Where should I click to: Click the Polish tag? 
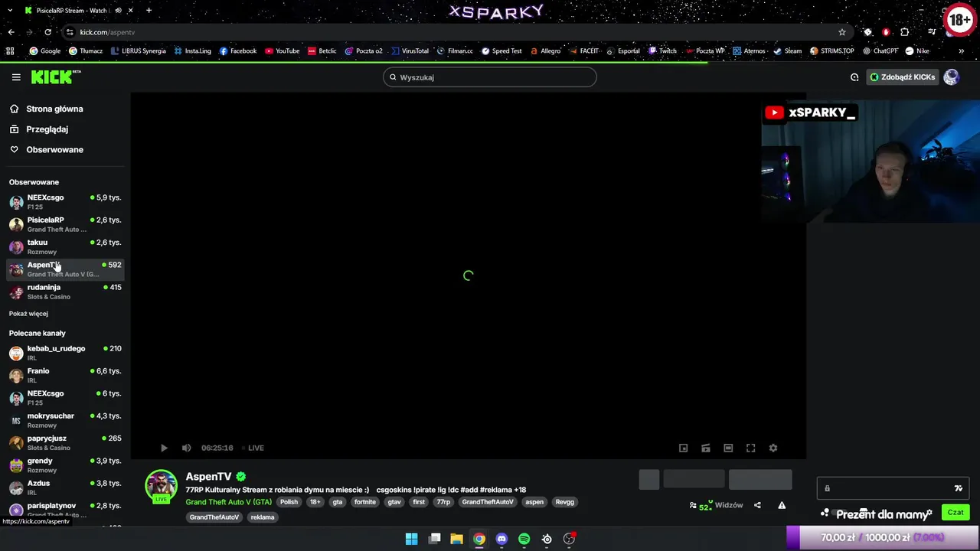tap(289, 502)
